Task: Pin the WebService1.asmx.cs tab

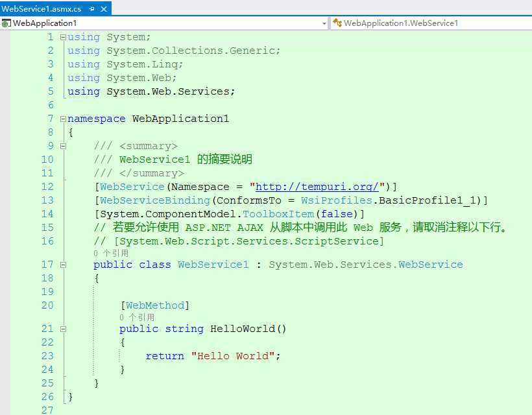Action: pos(91,9)
